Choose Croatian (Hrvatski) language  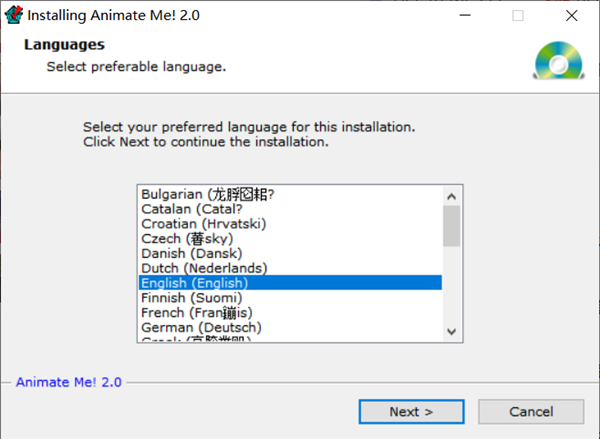[203, 224]
